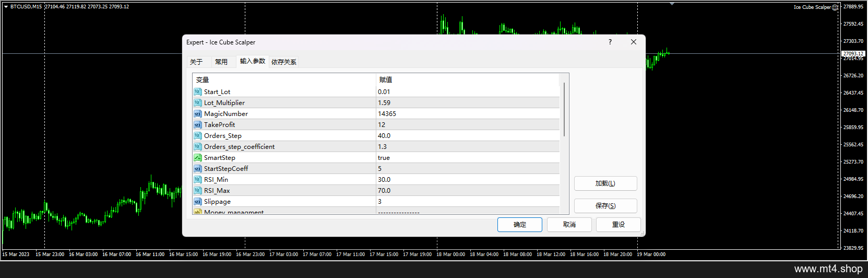Click the SmartStep boolean type icon
This screenshot has width=868, height=278.
pyautogui.click(x=197, y=158)
